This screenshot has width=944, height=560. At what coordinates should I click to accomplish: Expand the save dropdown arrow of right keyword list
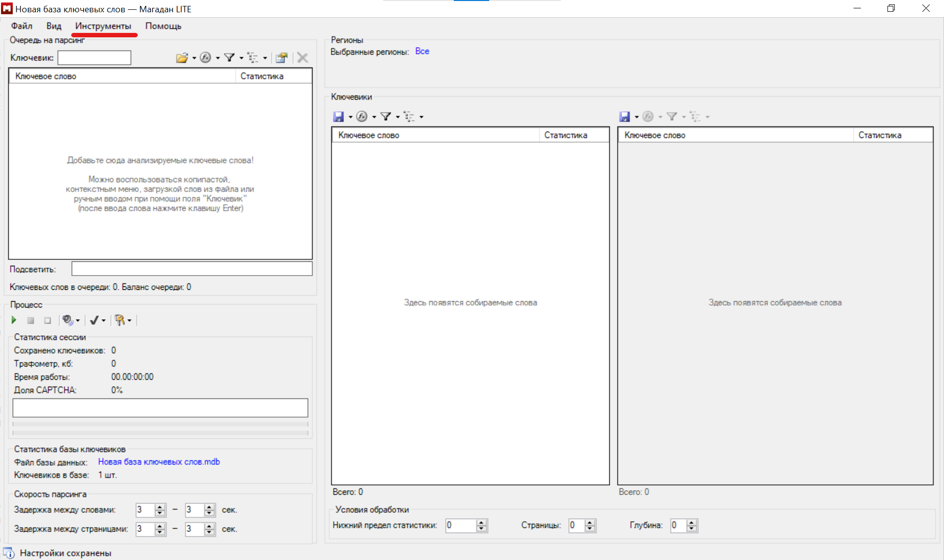pyautogui.click(x=636, y=117)
